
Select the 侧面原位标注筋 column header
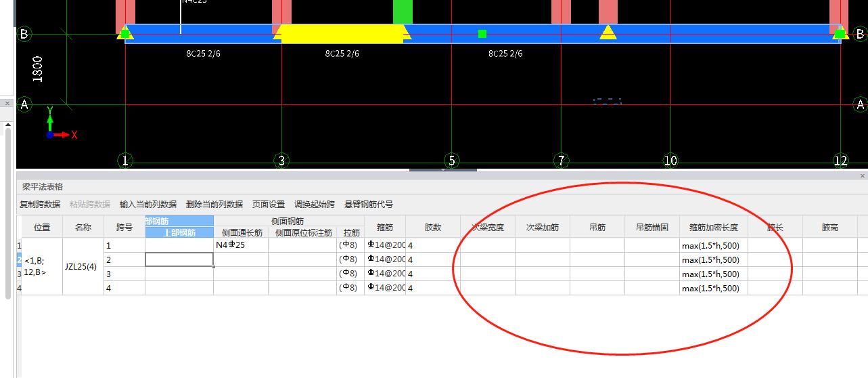[304, 232]
